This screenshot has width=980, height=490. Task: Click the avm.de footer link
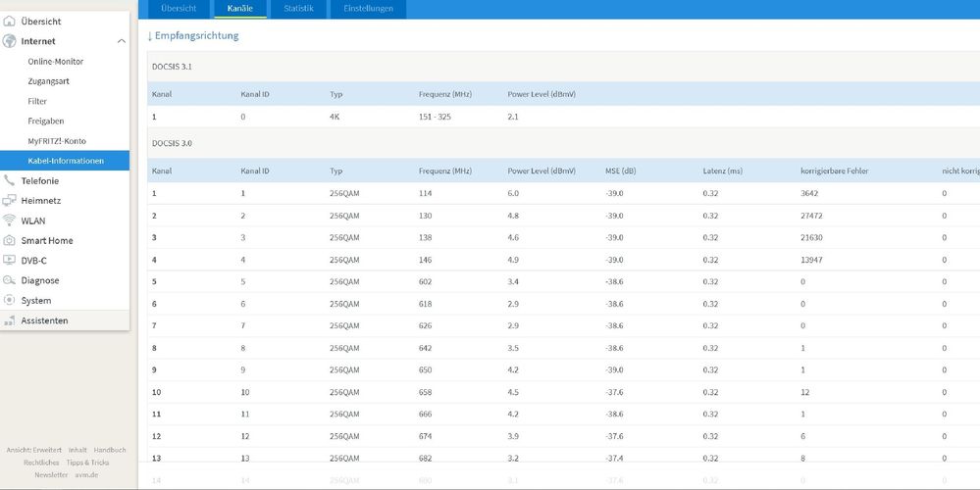(86, 474)
